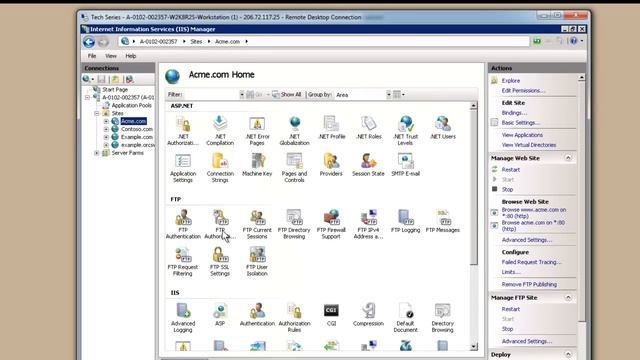This screenshot has width=640, height=360.
Task: Click Show All in filter bar
Action: [287, 95]
